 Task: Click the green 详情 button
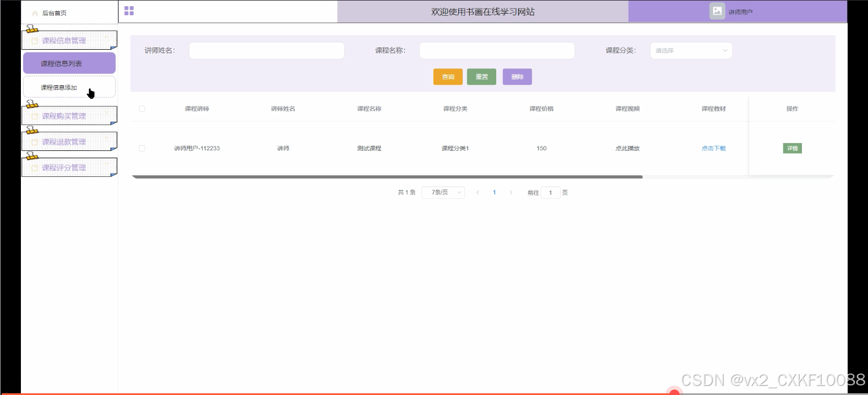[x=792, y=148]
